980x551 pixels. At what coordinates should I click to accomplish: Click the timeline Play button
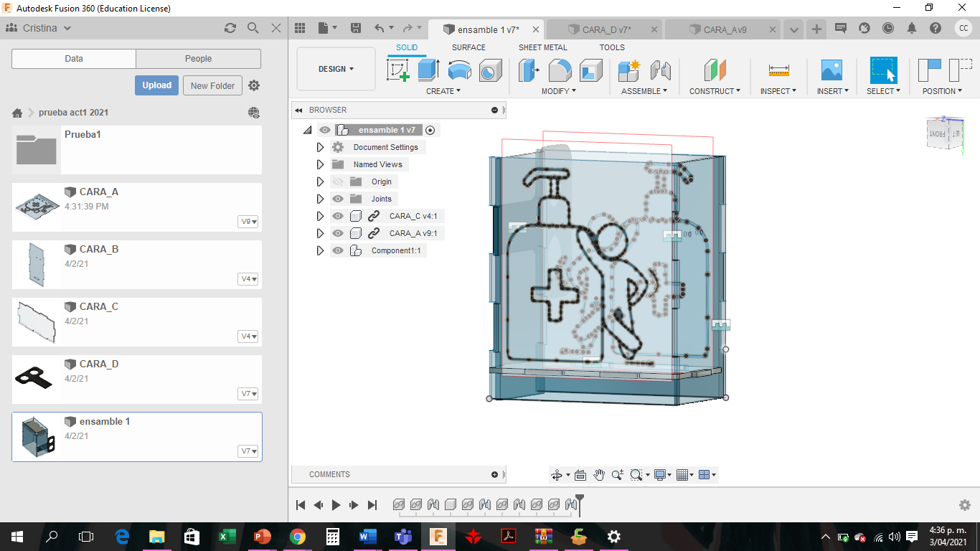point(336,505)
